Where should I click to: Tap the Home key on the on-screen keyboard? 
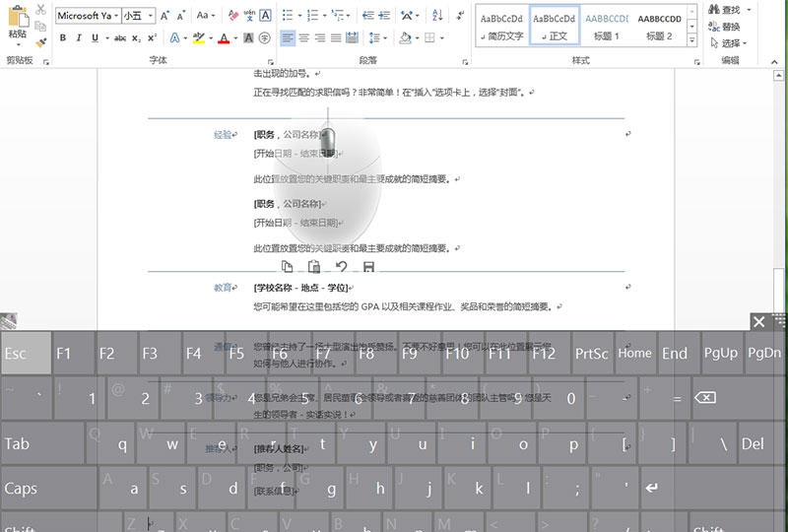click(x=634, y=353)
